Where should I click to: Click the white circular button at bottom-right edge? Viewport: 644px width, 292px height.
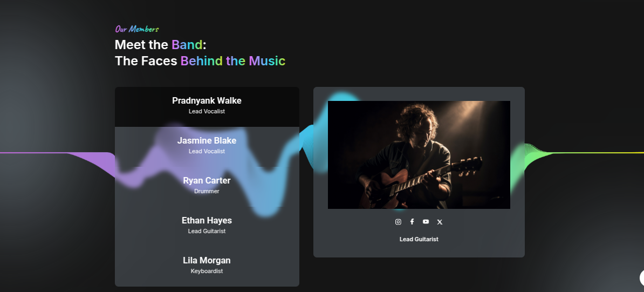642,279
